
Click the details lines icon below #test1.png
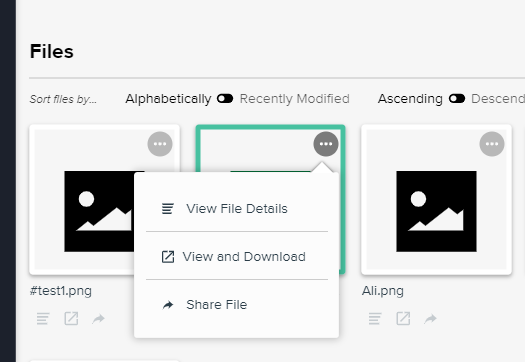tap(43, 318)
